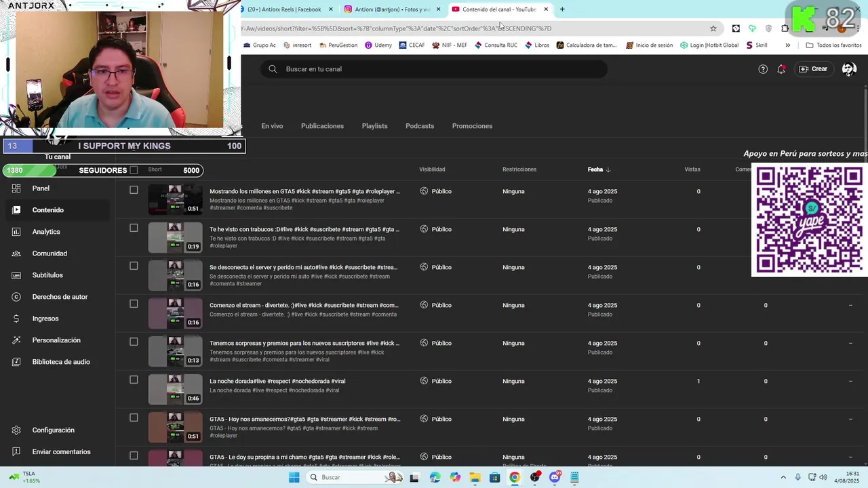Click the search magnifier icon in Studio
868x488 pixels.
coord(273,69)
